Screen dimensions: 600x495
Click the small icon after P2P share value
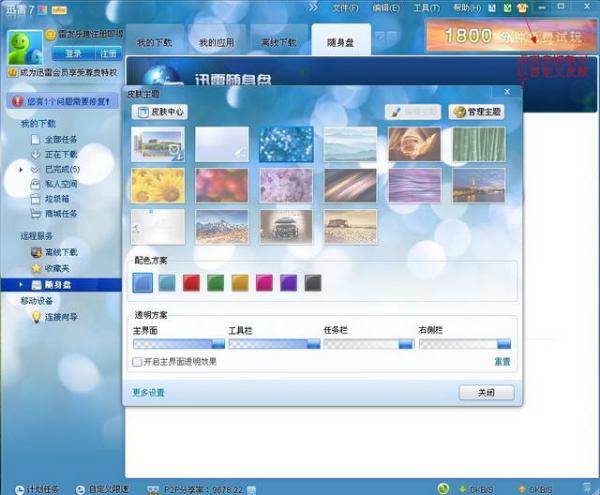click(251, 490)
